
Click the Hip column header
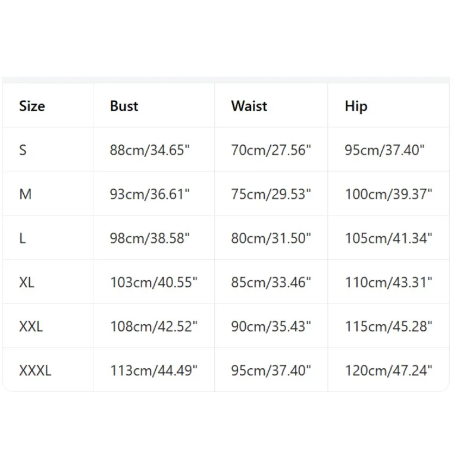[x=356, y=107]
